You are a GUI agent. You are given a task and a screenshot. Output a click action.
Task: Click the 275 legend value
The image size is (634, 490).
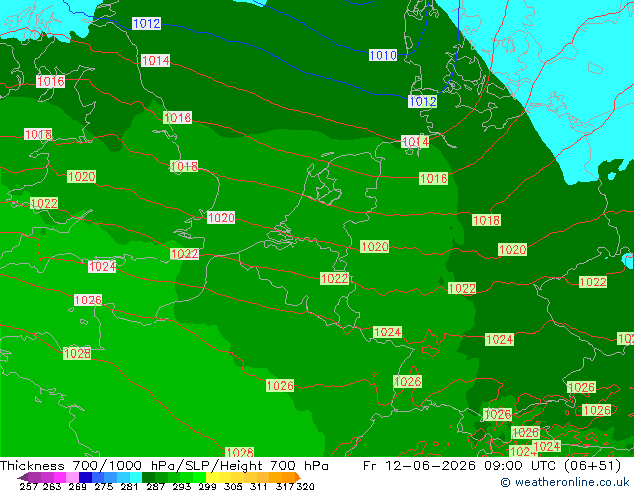pyautogui.click(x=103, y=486)
